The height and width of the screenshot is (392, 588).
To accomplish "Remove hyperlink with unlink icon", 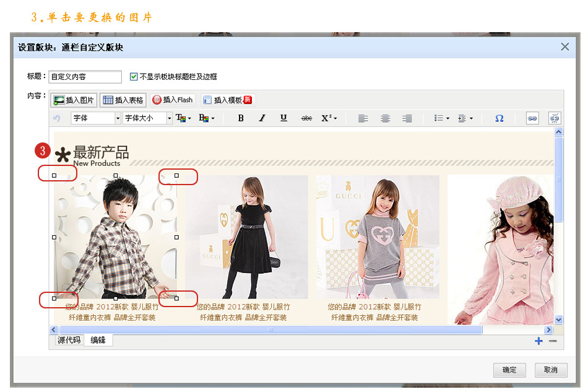I will click(554, 118).
